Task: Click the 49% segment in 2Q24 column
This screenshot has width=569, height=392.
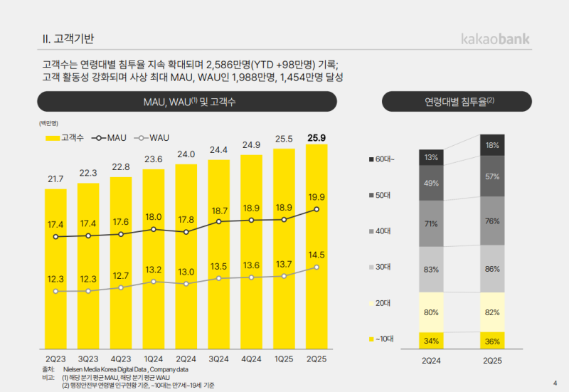Action: tap(431, 183)
